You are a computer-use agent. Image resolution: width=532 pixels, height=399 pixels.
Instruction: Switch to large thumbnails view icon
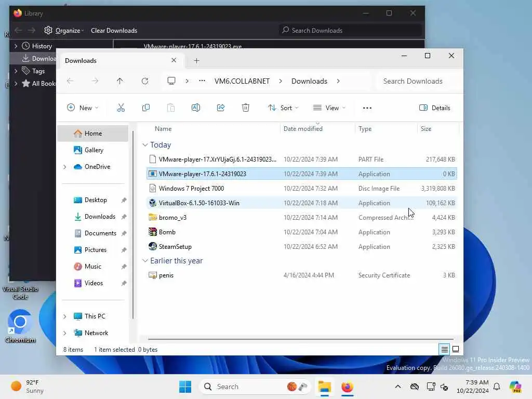point(456,349)
